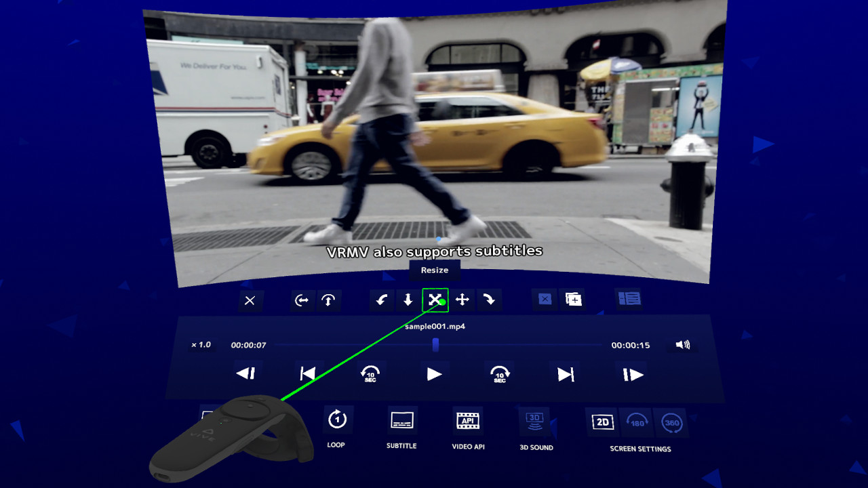This screenshot has width=868, height=488.
Task: Click the Resize label above the toolbar
Action: (x=435, y=270)
